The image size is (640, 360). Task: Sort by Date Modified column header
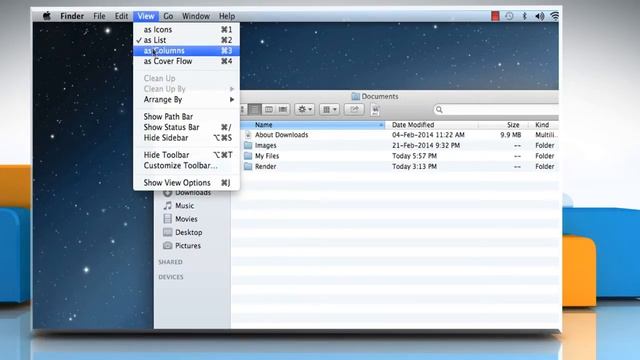pos(432,125)
